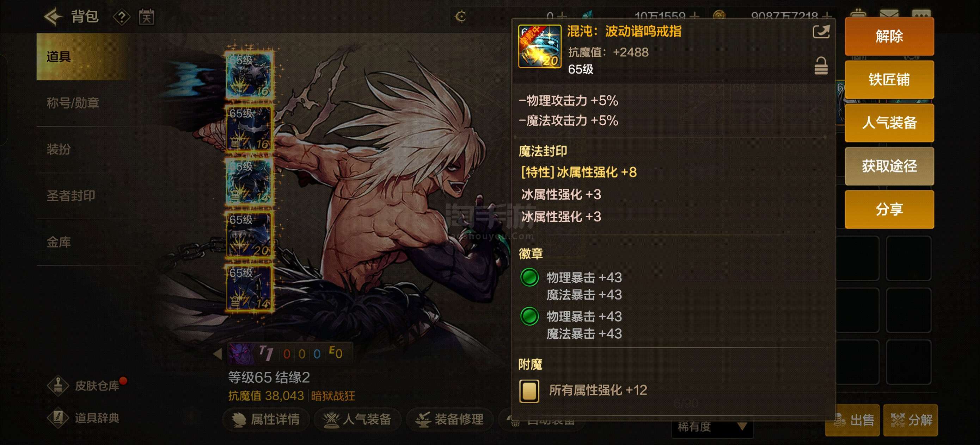Screen dimensions: 980x445
Task: Select the second green emblem socket
Action: click(529, 316)
